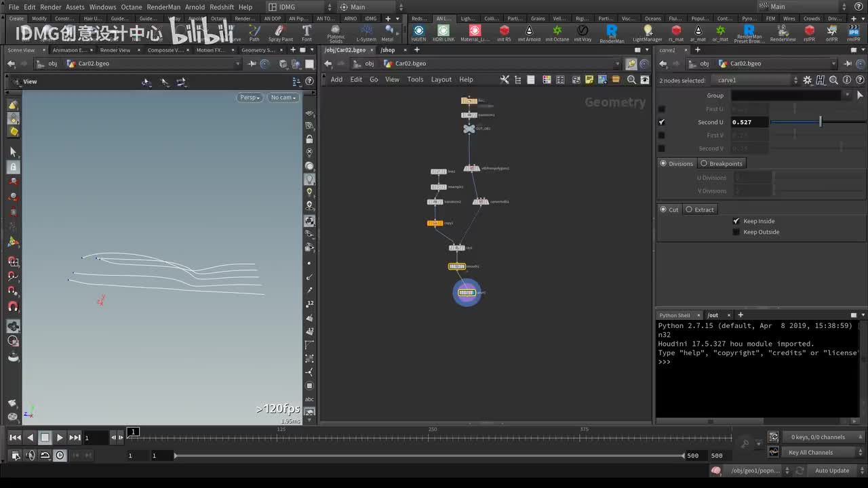
Task: Click the current frame number field
Action: click(x=96, y=438)
